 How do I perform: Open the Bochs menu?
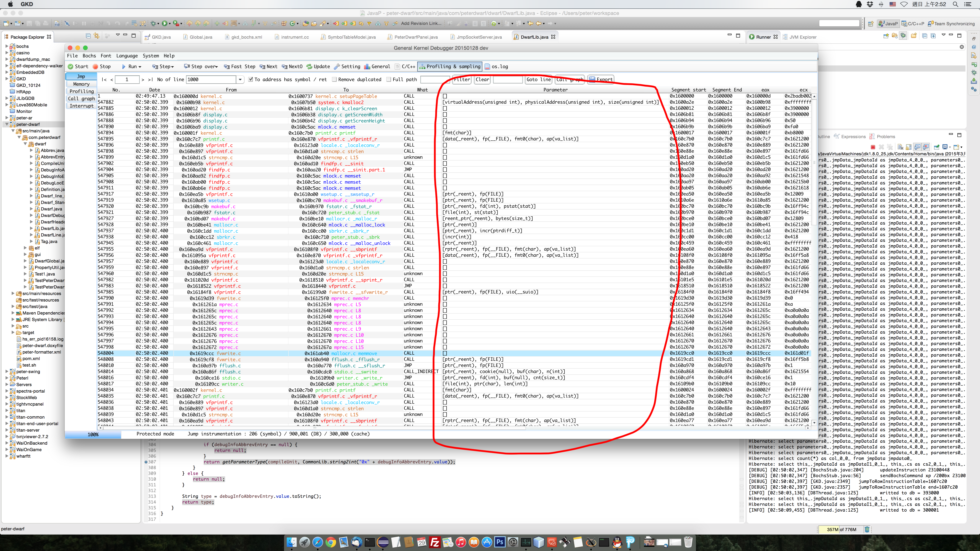[89, 56]
